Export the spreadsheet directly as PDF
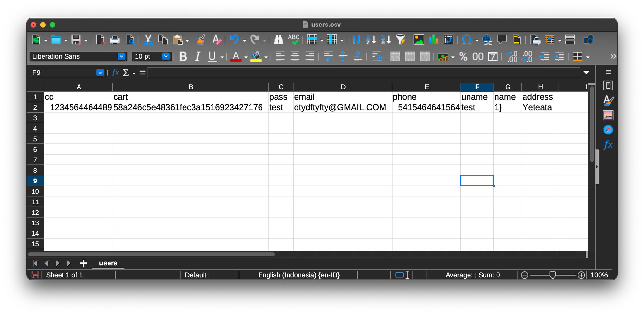Viewport: 644px width, 315px height. (100, 40)
